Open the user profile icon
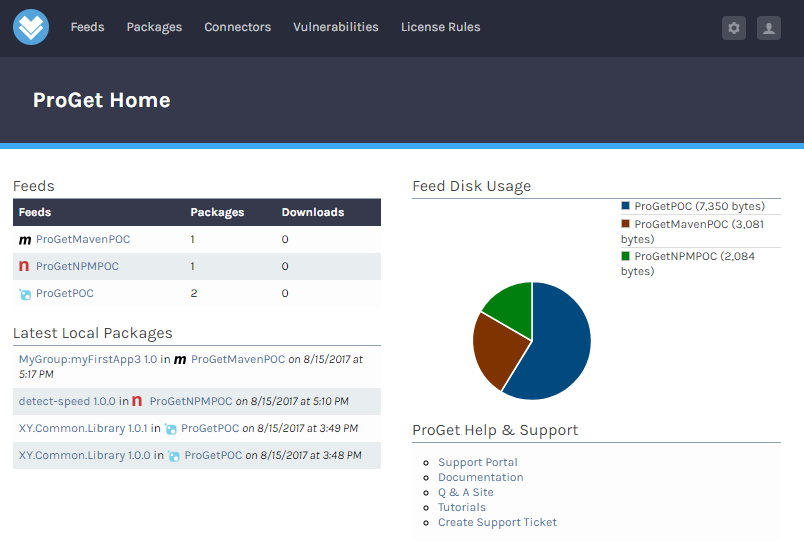The height and width of the screenshot is (541, 804). click(x=768, y=28)
